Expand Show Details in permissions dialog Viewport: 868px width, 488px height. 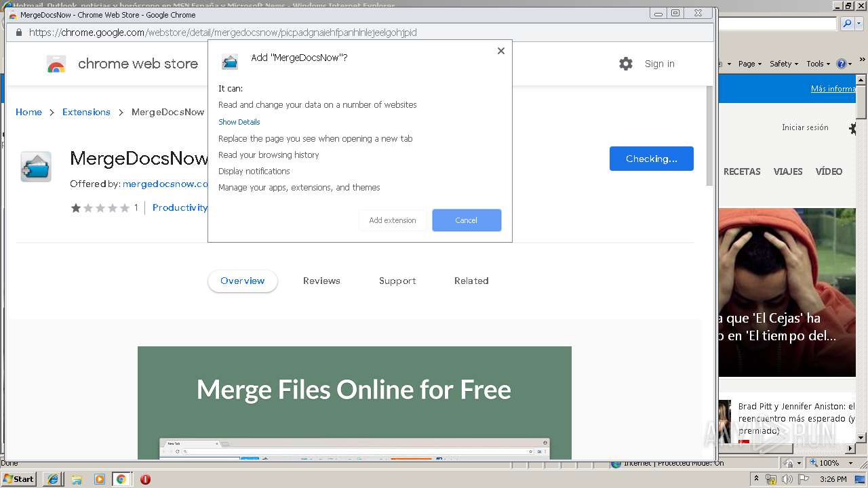click(239, 122)
